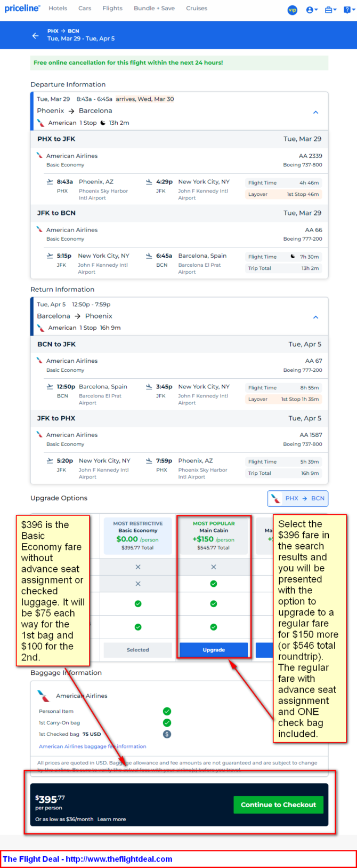
Task: Go back with the left arrow
Action: point(35,36)
